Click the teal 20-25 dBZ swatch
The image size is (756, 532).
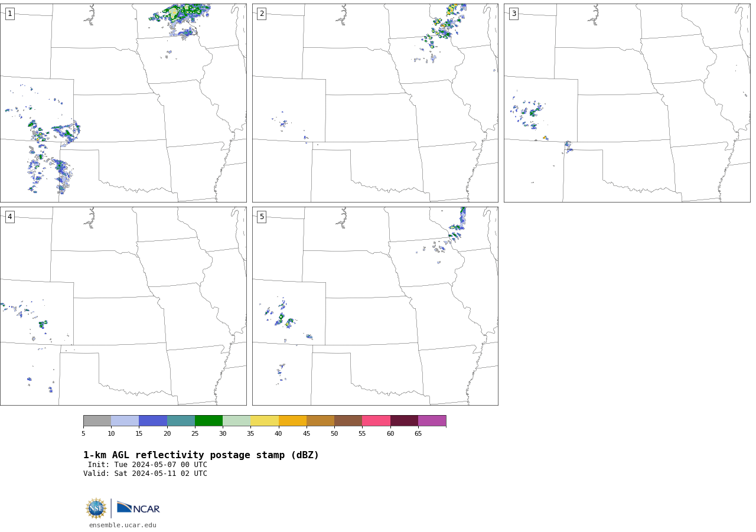point(181,420)
